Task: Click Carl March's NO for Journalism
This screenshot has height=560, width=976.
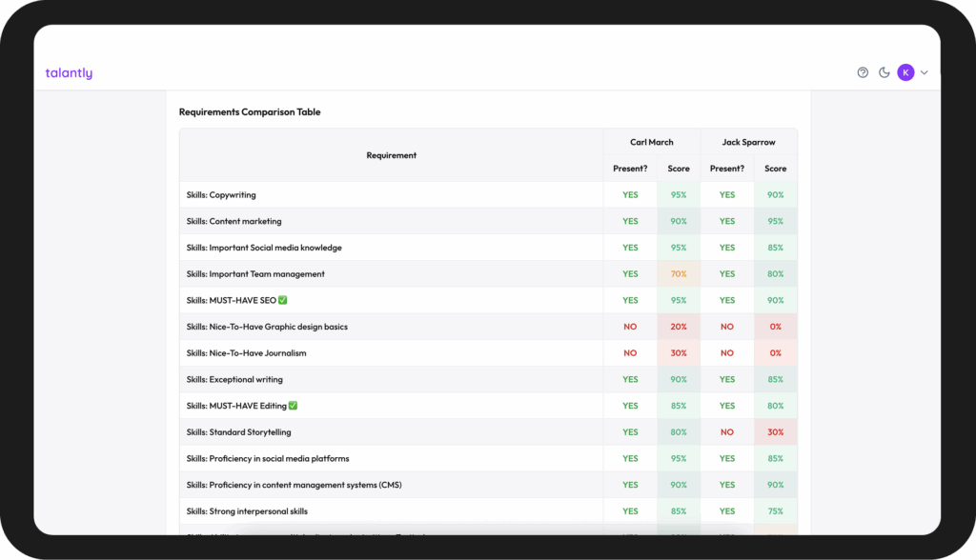Action: point(630,353)
